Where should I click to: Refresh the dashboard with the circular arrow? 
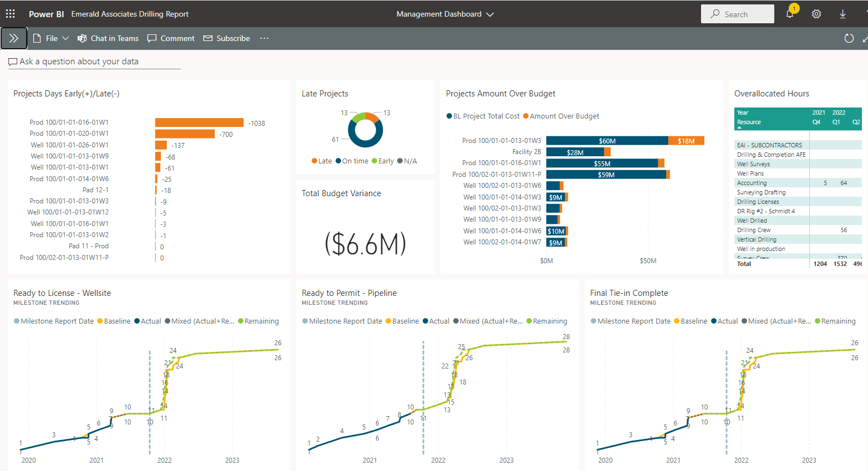849,38
